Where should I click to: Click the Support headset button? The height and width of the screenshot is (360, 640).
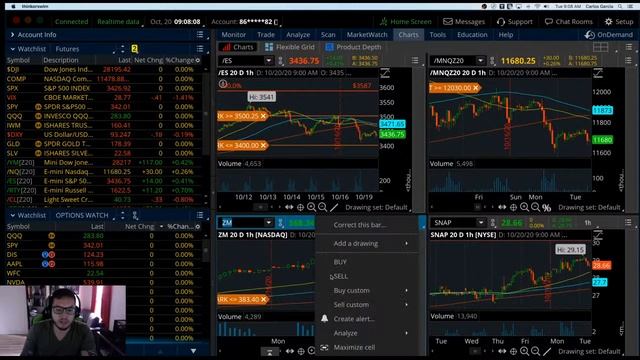pos(515,22)
